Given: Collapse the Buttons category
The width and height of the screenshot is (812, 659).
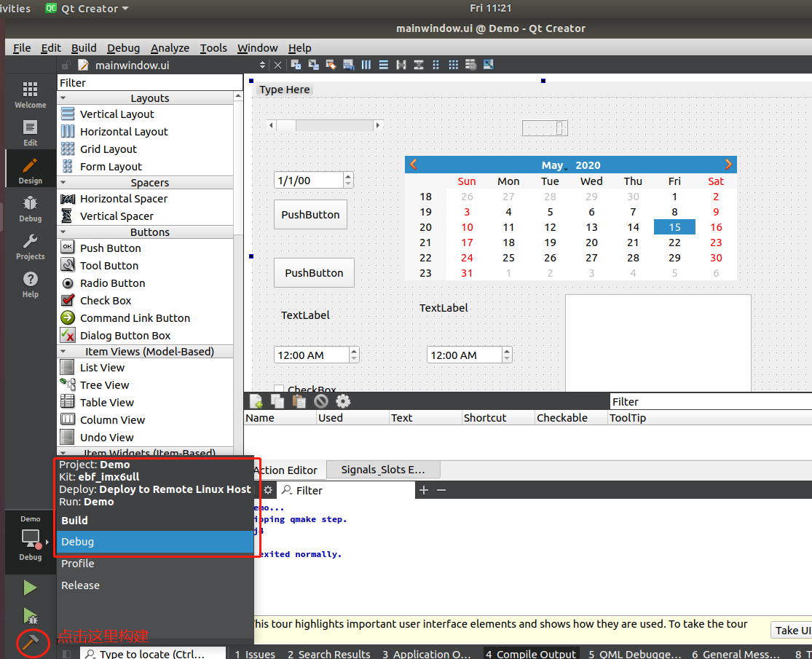Looking at the screenshot, I should click(63, 232).
